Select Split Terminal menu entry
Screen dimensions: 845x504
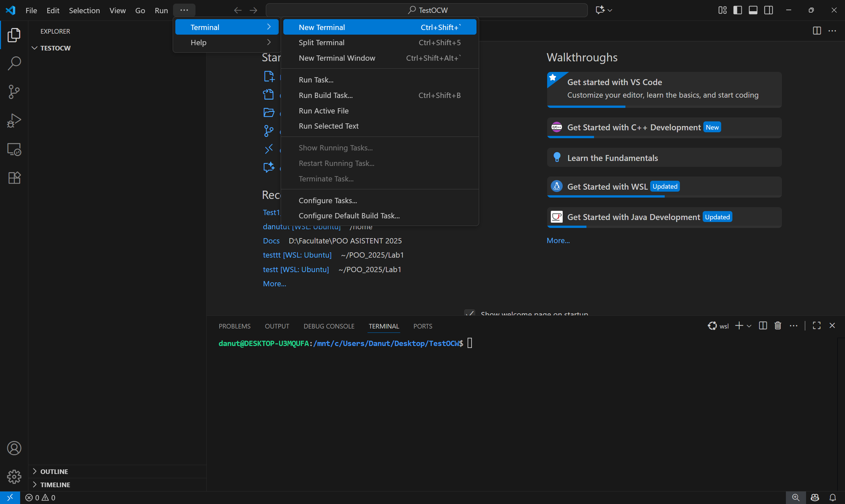(321, 43)
